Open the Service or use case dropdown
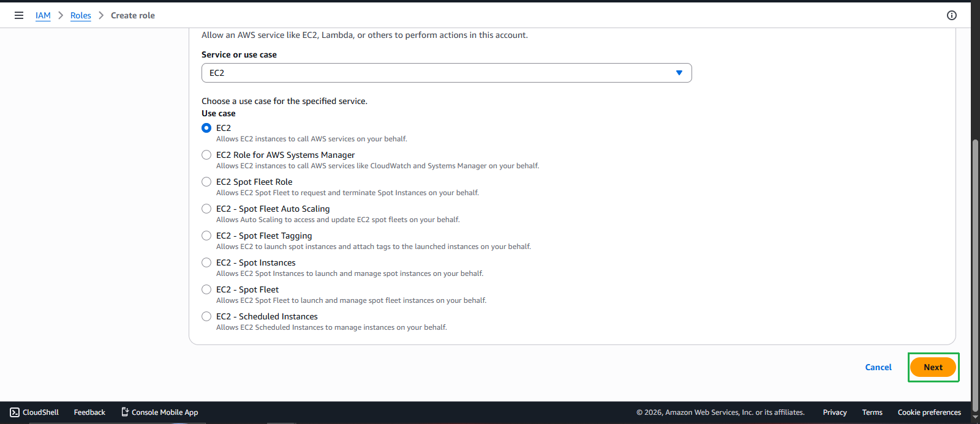Image resolution: width=980 pixels, height=424 pixels. pos(447,73)
